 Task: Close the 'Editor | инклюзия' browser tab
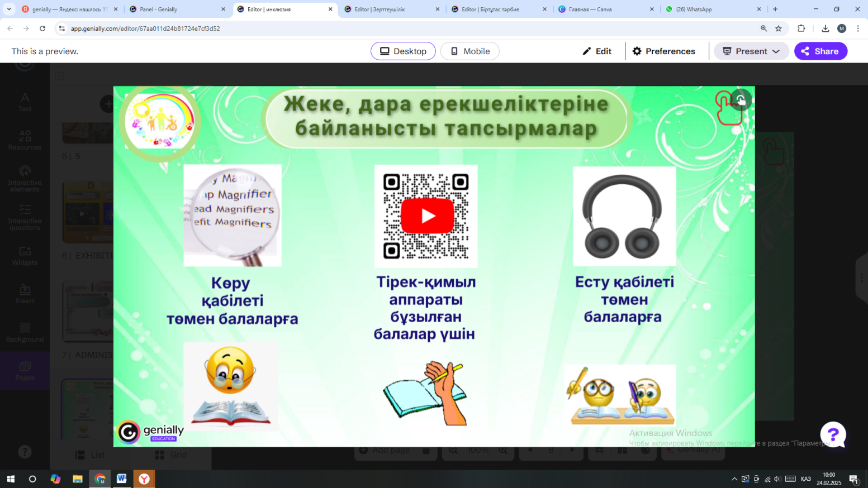coord(330,9)
